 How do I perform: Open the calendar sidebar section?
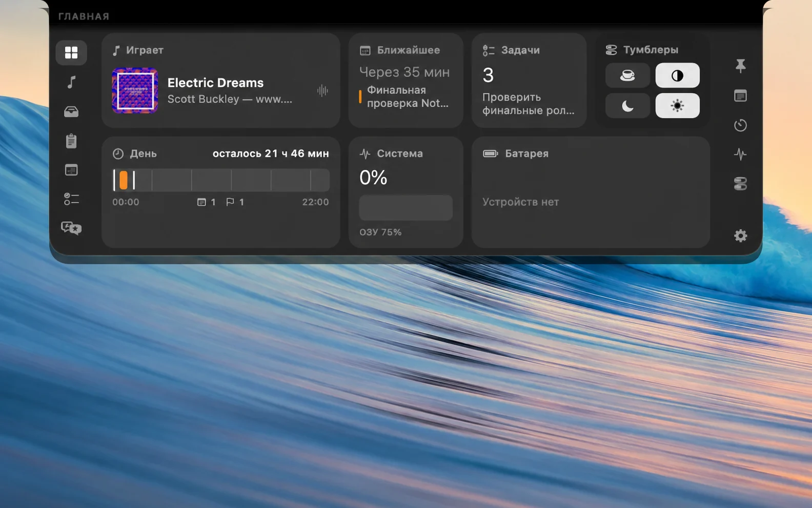71,170
